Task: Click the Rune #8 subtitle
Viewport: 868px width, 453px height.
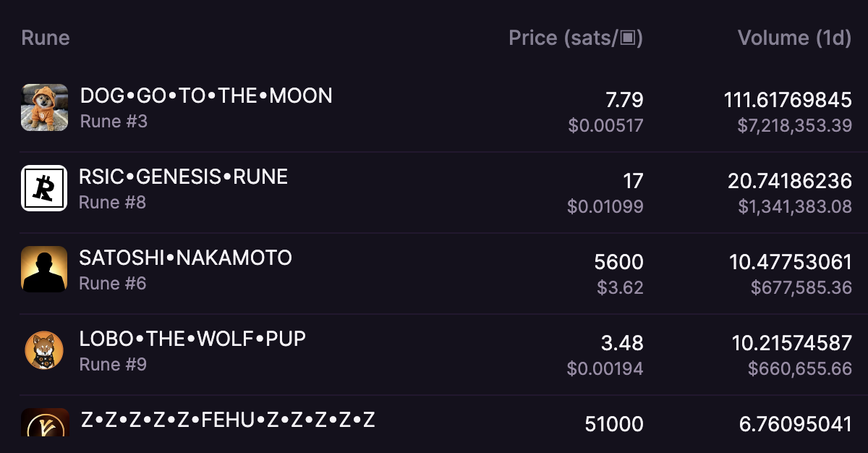Action: click(x=112, y=202)
